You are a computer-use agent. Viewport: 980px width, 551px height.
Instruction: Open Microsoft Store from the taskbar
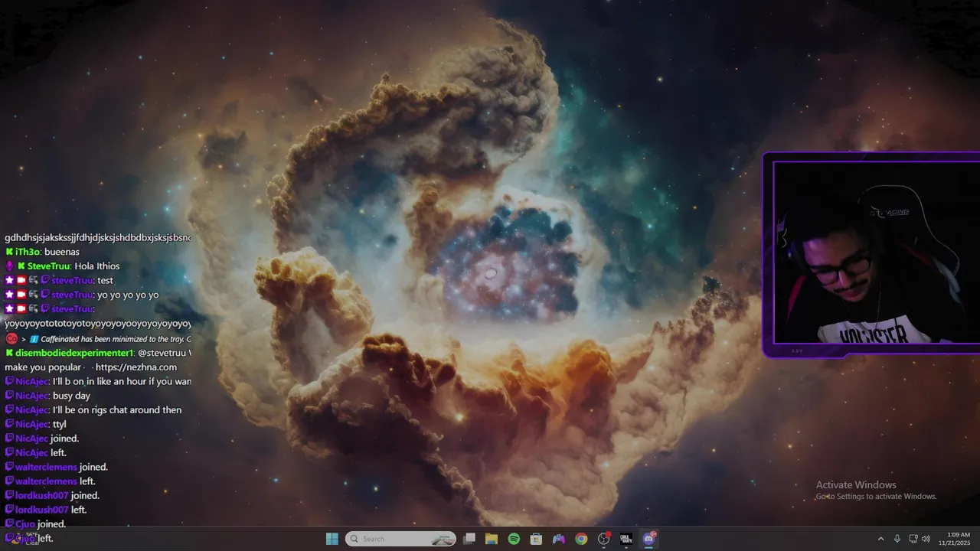[536, 539]
